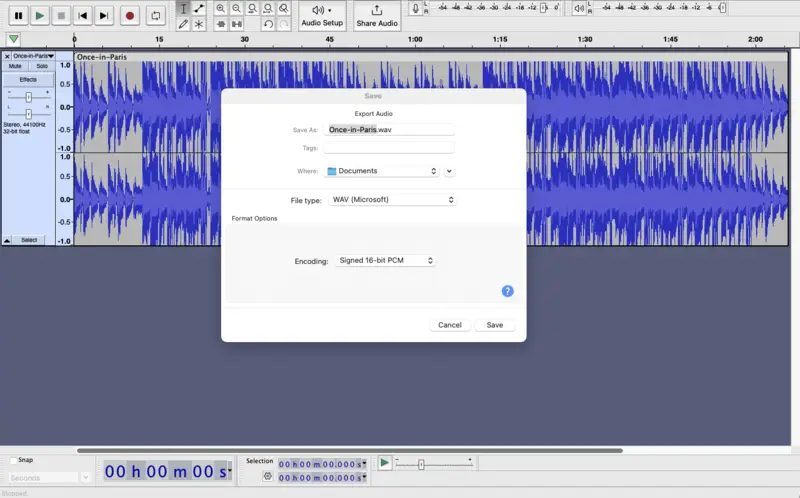Click the blue help question mark icon
Image resolution: width=800 pixels, height=498 pixels.
507,291
